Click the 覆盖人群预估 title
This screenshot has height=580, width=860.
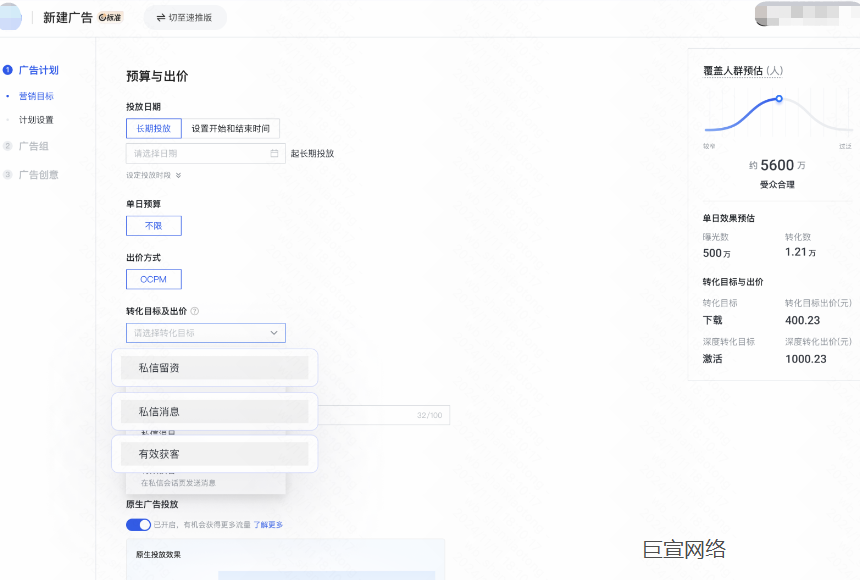743,71
